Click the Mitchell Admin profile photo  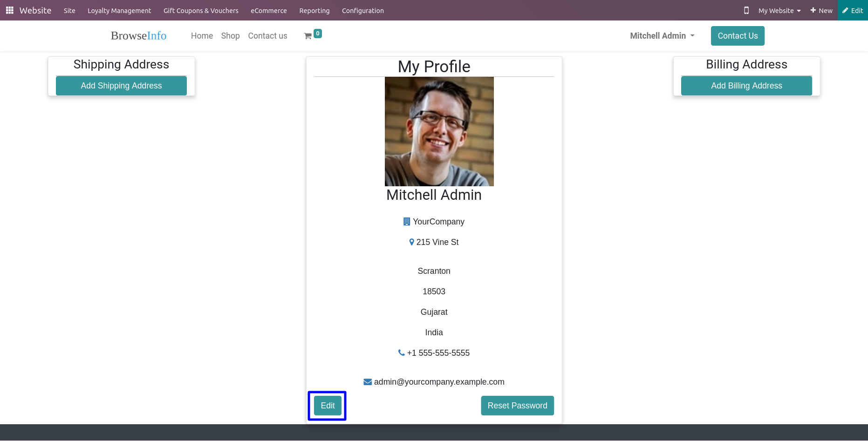click(x=439, y=131)
